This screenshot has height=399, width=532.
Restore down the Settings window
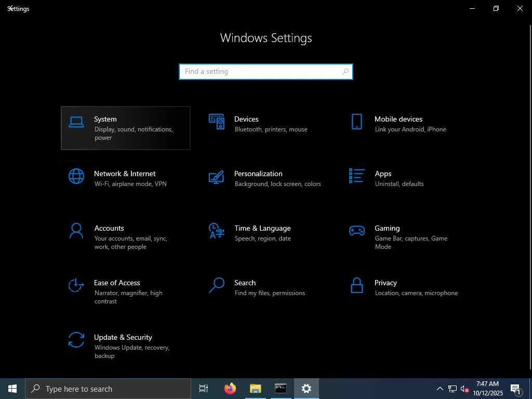[496, 8]
